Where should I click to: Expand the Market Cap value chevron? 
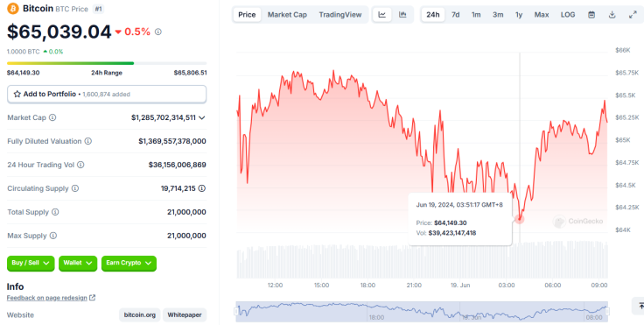click(202, 117)
